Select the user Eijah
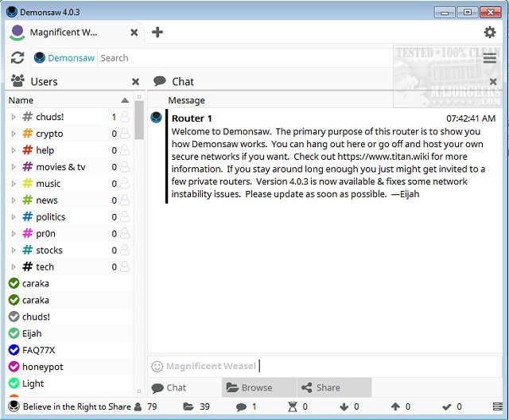The image size is (509, 420). click(69, 333)
